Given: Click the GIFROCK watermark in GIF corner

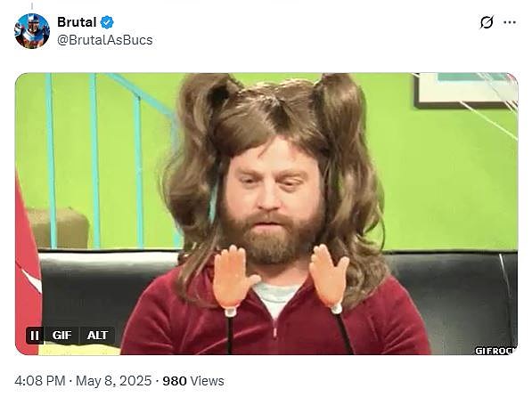Looking at the screenshot, I should click(495, 351).
